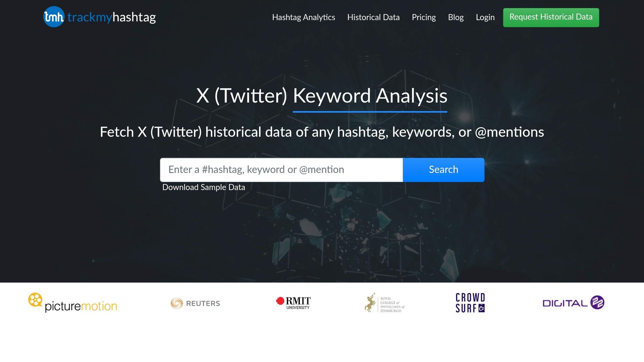Open the Blog section
Image resolution: width=644 pixels, height=362 pixels.
click(x=456, y=17)
